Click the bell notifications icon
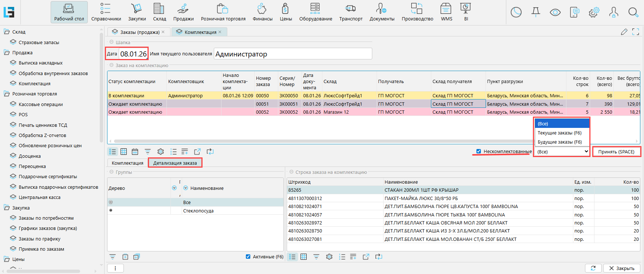 pos(535,12)
